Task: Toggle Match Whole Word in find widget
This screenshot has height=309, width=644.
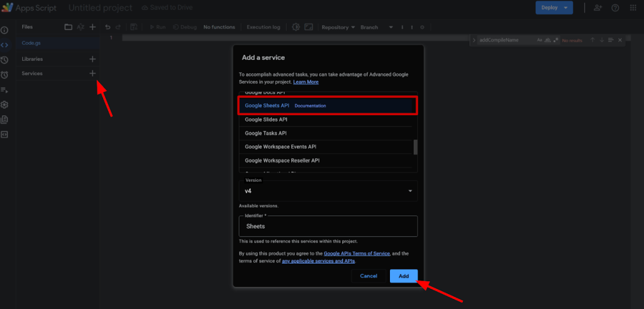Action: click(547, 40)
